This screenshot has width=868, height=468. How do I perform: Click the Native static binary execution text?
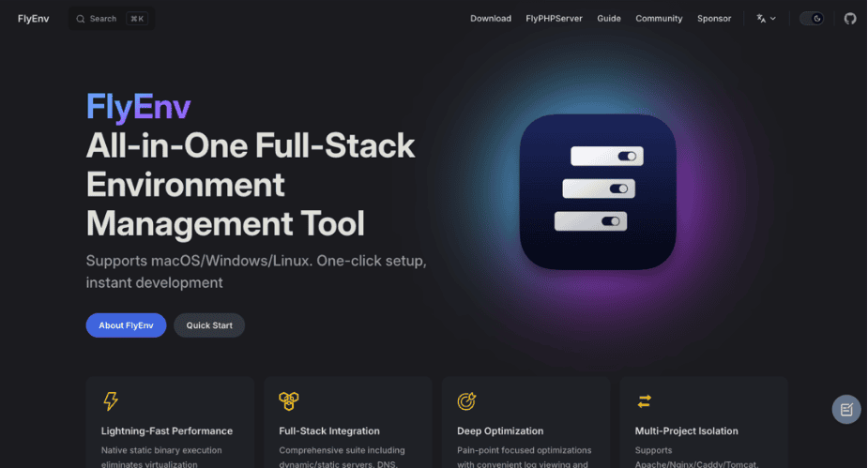[161, 450]
